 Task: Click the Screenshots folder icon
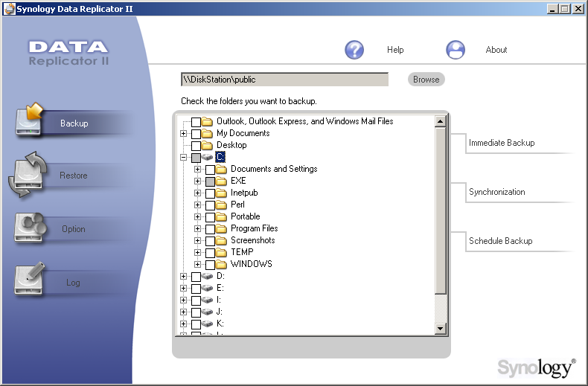[221, 240]
